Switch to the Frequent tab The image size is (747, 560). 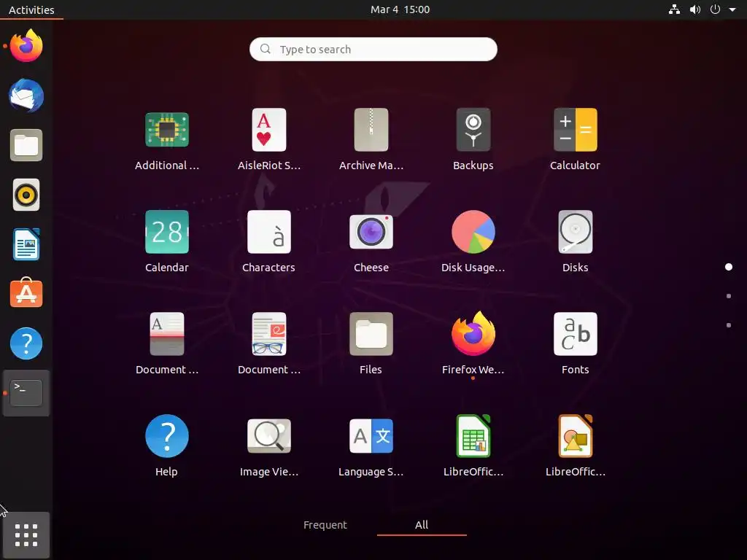(325, 525)
